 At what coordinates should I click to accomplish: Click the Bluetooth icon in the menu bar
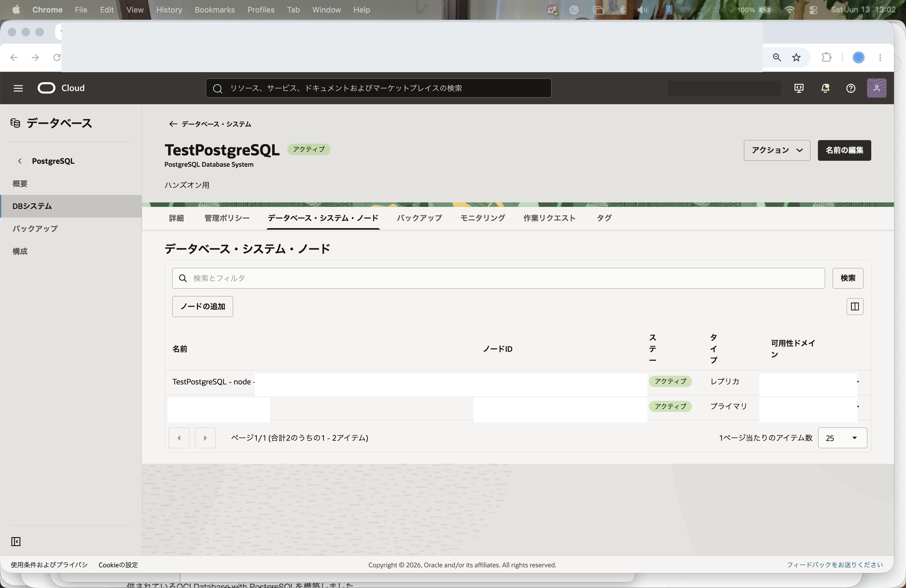(622, 10)
